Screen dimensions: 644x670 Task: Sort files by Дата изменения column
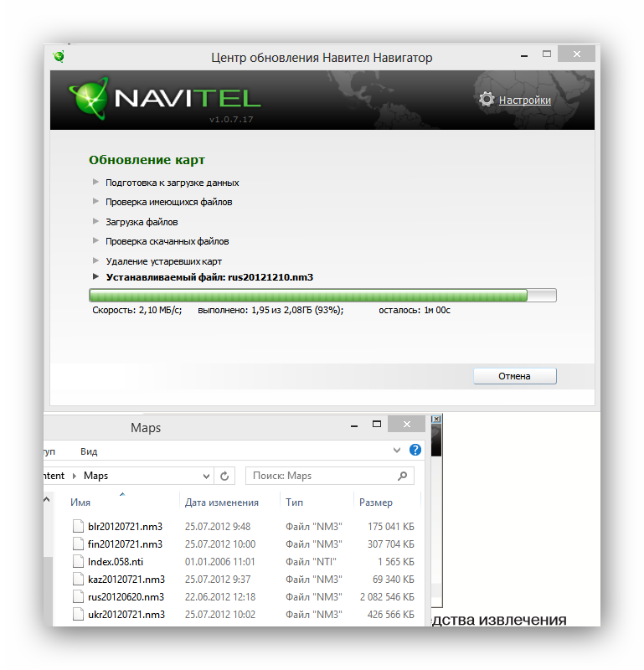221,502
